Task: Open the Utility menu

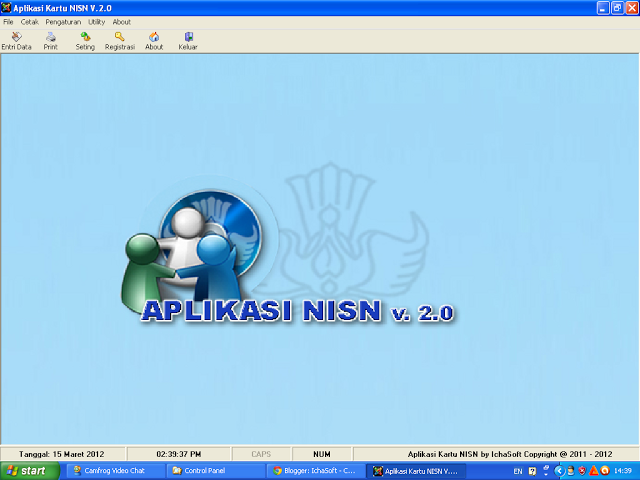Action: 97,22
